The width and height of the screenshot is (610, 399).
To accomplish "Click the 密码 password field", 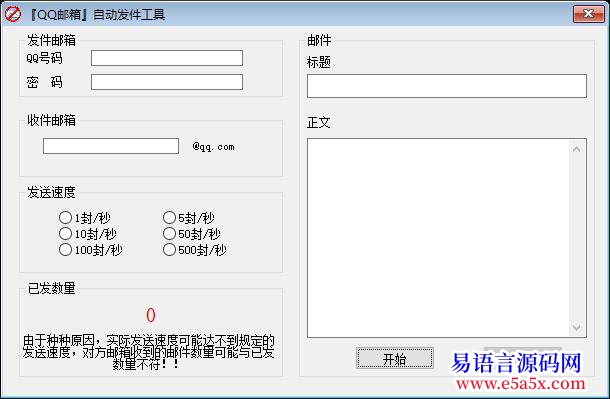I will pyautogui.click(x=167, y=82).
